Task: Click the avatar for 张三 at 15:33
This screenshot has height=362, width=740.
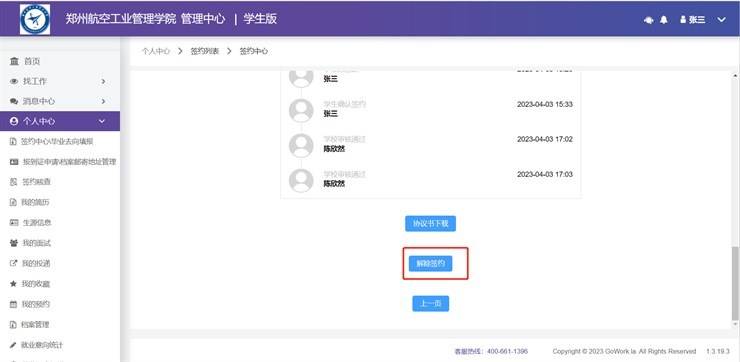Action: click(301, 110)
